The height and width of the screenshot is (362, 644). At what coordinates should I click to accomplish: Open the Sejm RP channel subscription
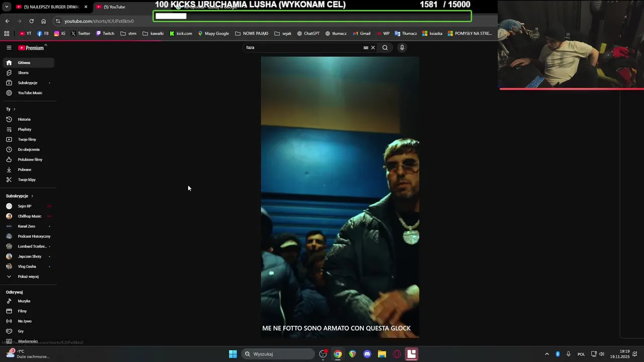(28, 206)
